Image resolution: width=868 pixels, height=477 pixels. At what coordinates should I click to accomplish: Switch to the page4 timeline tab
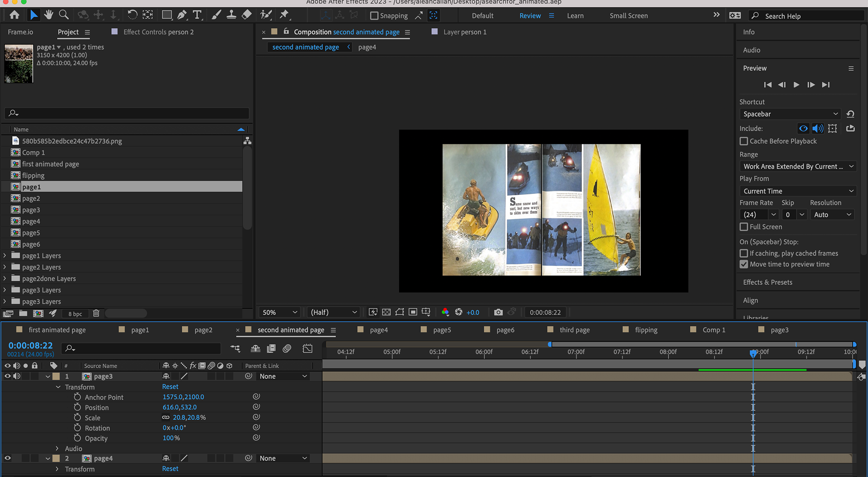[378, 330]
